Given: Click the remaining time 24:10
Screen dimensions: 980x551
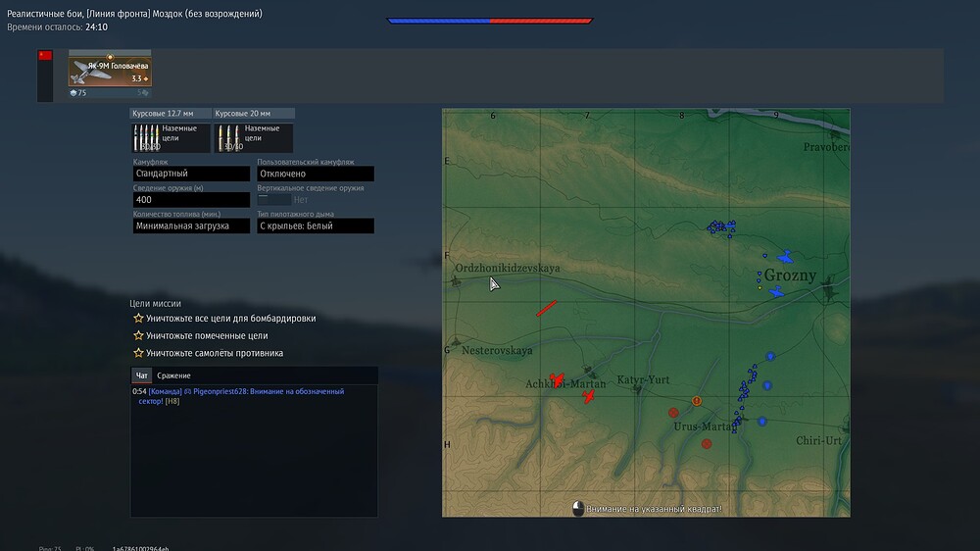Looking at the screenshot, I should coord(96,26).
